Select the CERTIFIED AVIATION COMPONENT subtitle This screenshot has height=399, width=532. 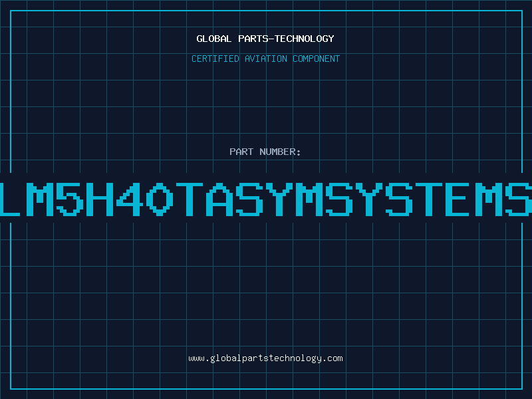(x=265, y=59)
